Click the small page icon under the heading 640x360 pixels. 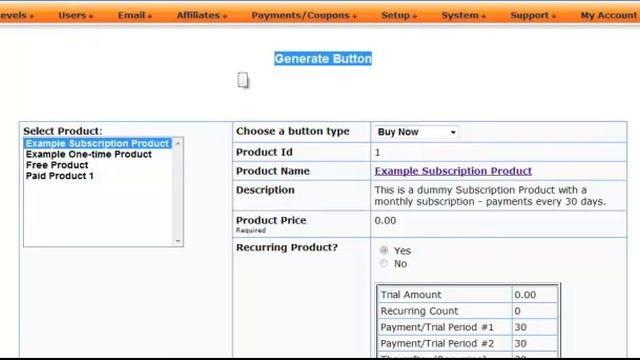tap(243, 80)
